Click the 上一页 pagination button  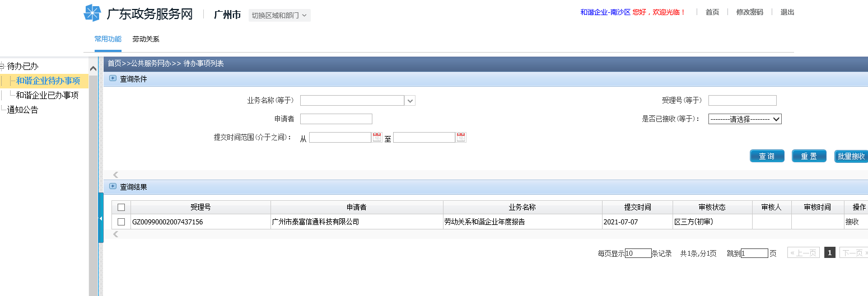point(804,253)
